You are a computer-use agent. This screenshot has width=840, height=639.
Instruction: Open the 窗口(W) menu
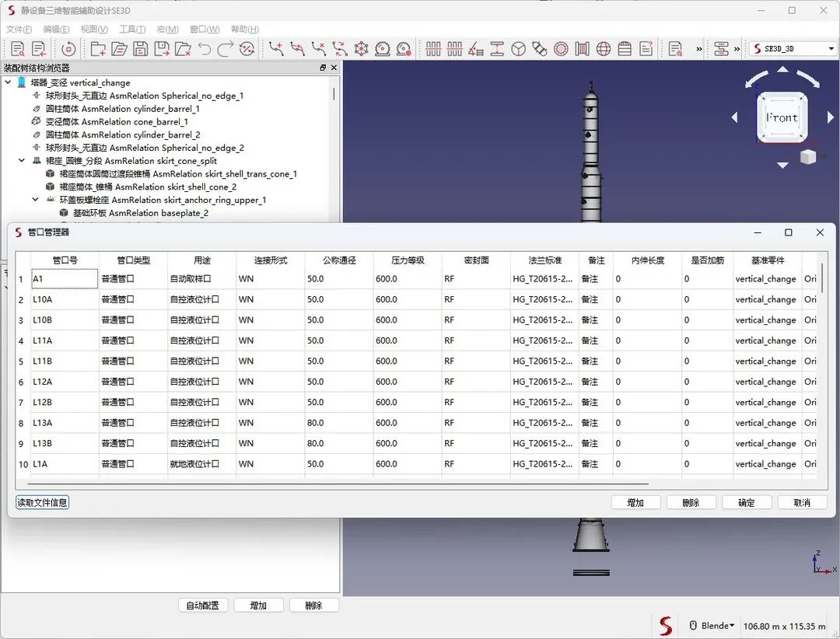click(205, 30)
